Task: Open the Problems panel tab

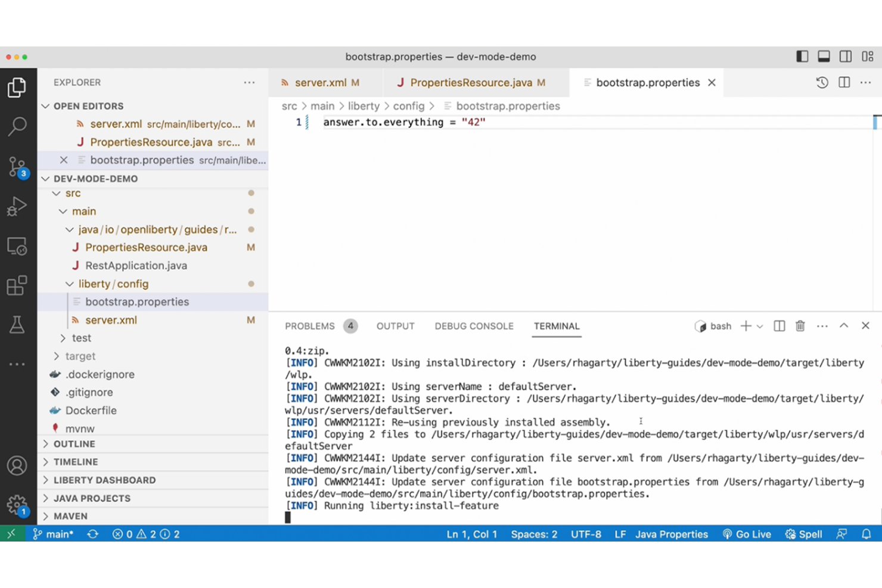Action: click(x=310, y=326)
